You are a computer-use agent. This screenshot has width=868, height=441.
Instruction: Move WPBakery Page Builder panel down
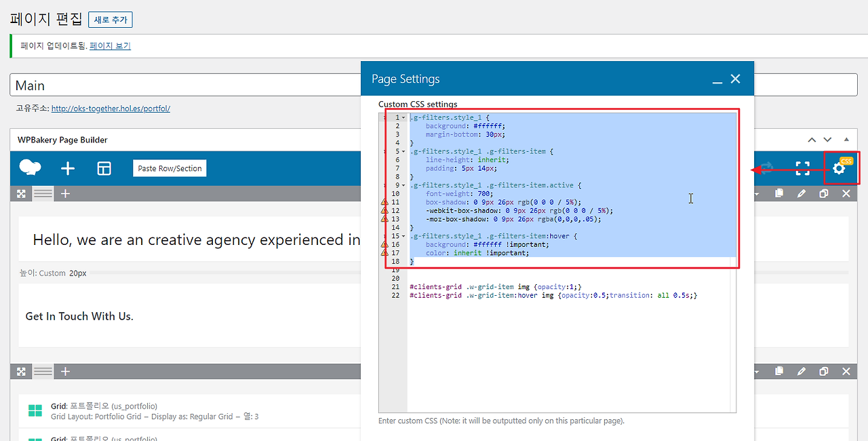pyautogui.click(x=827, y=140)
